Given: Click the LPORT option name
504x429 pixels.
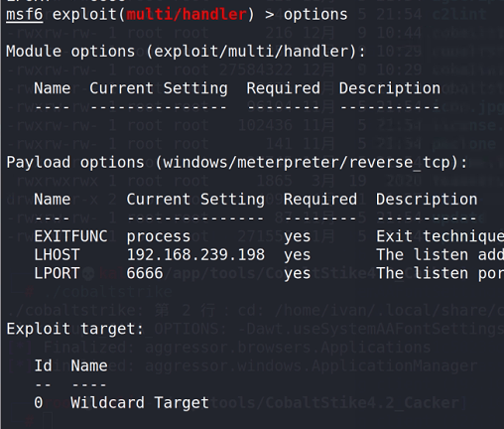Looking at the screenshot, I should point(57,273).
